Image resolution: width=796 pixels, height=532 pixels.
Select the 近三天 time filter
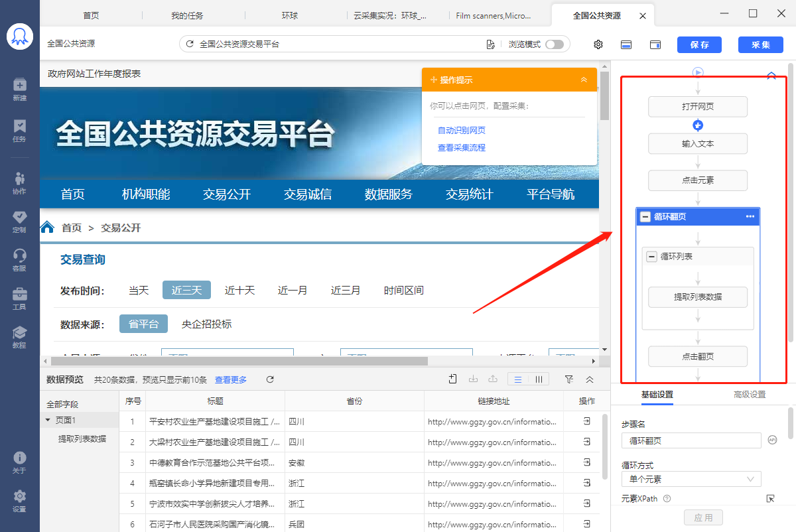point(186,290)
